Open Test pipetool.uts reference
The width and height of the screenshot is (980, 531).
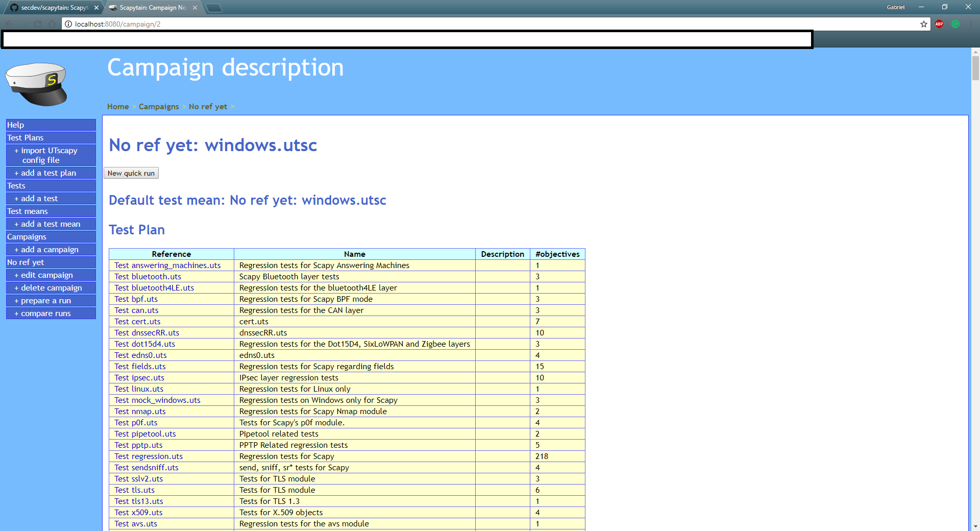click(x=145, y=434)
